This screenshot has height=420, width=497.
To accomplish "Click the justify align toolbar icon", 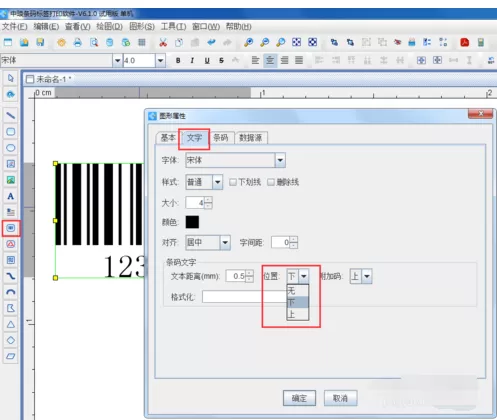I will [299, 60].
